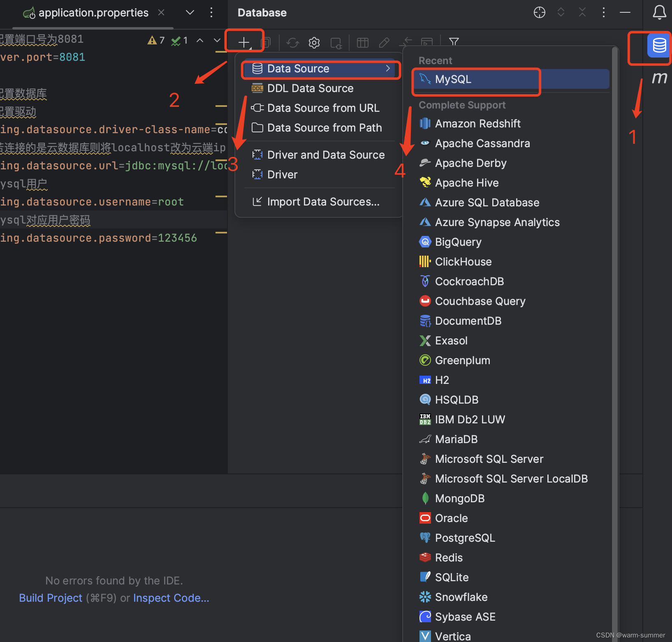Click the typo indicator showing 1
Viewport: 672px width, 642px height.
(x=180, y=40)
